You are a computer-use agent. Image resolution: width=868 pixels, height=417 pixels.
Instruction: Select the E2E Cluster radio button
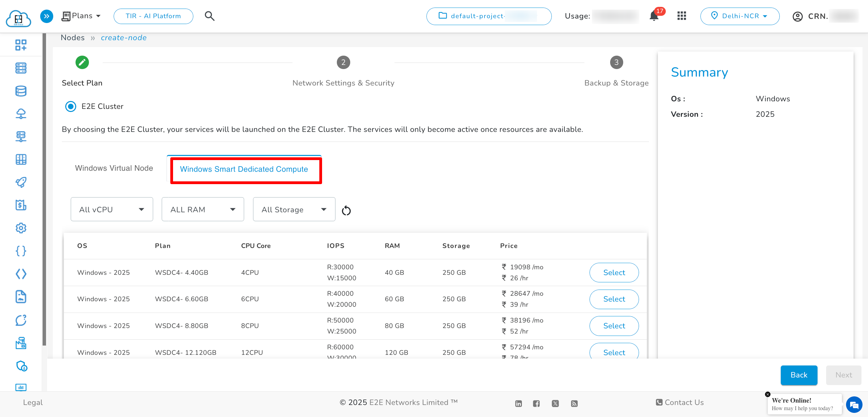click(x=71, y=106)
